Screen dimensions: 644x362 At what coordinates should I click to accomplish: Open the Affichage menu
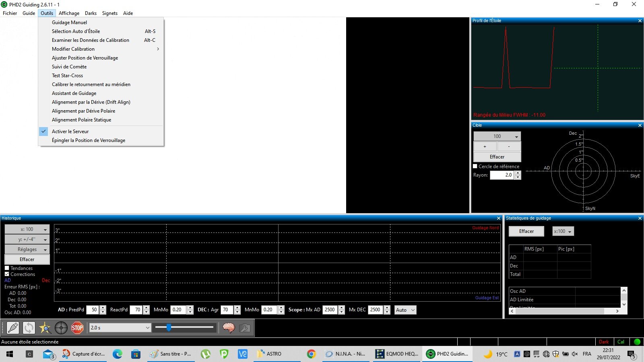[x=69, y=13]
